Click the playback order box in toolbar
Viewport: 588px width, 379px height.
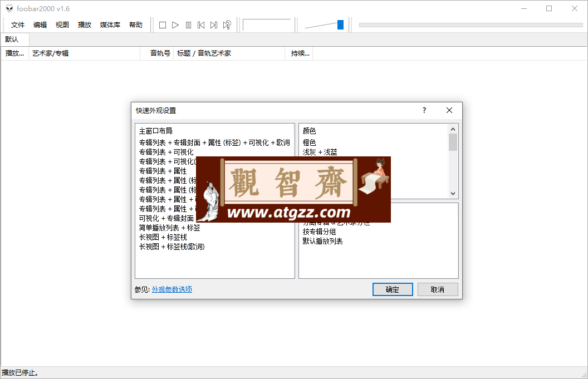tap(267, 25)
